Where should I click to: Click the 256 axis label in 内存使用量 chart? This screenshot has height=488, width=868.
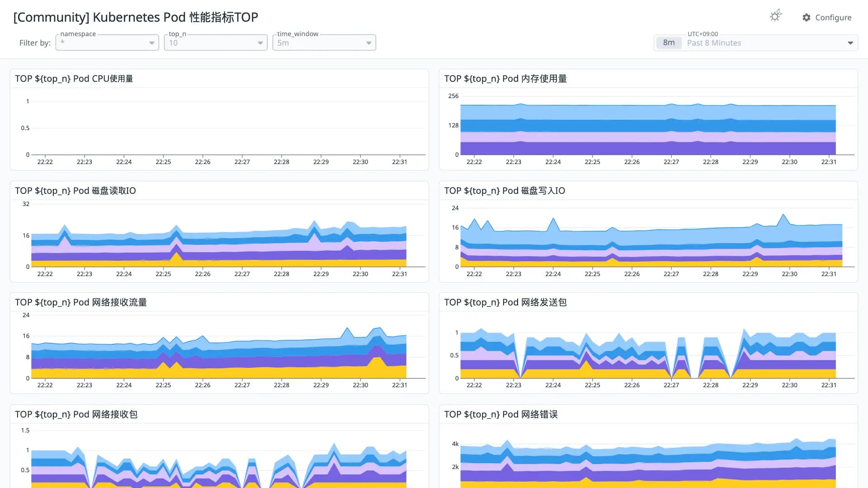click(x=453, y=96)
